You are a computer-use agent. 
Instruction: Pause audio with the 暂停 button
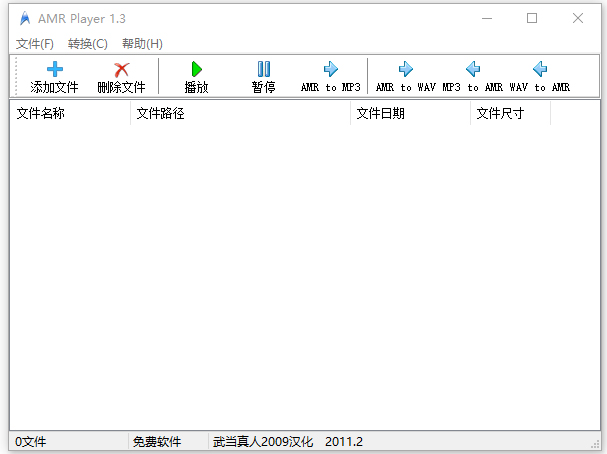[264, 77]
